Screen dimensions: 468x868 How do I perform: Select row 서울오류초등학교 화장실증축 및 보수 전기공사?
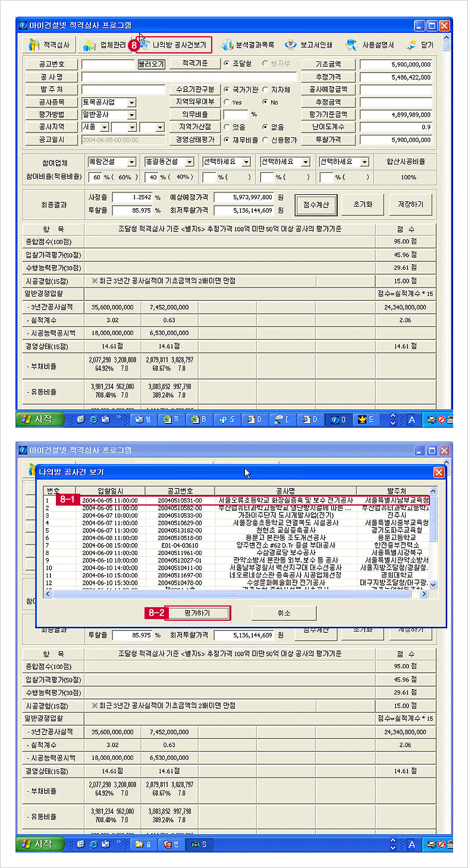pyautogui.click(x=237, y=500)
